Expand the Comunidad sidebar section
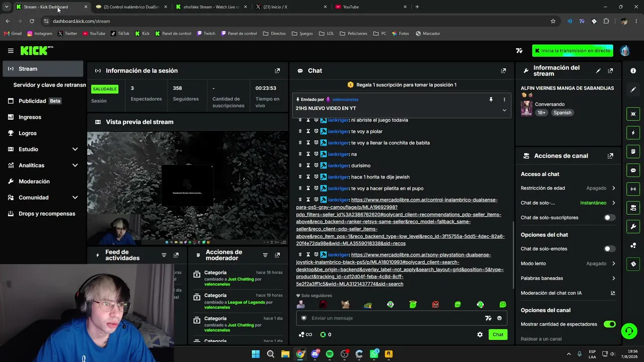Viewport: 644px width, 362px height. [x=75, y=198]
